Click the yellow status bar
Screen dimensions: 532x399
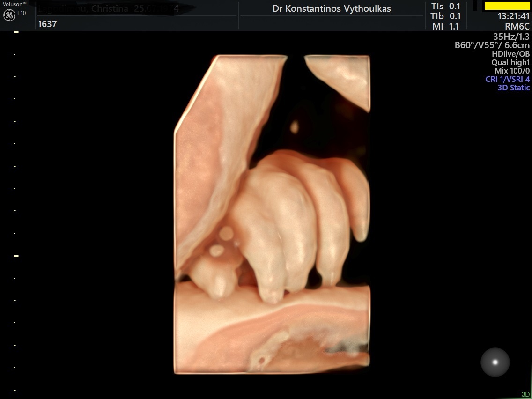coord(507,6)
